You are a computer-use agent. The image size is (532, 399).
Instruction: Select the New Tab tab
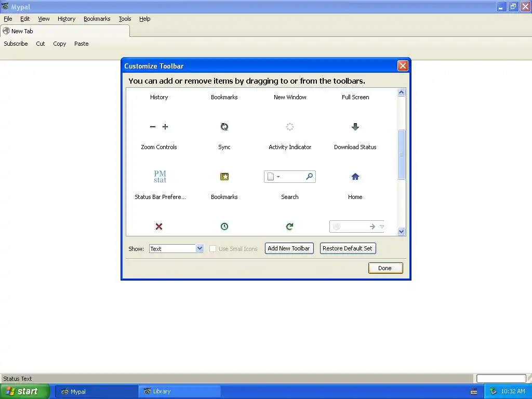(x=65, y=31)
